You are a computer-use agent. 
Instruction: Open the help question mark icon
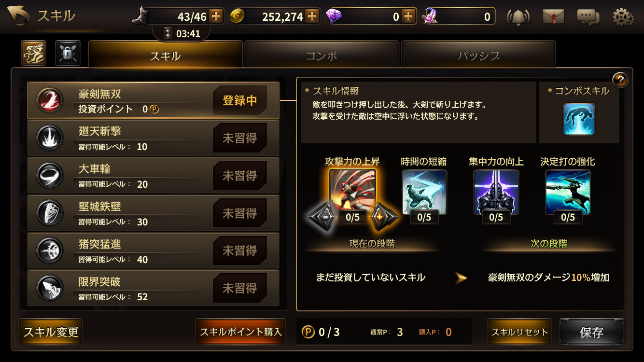click(x=620, y=80)
